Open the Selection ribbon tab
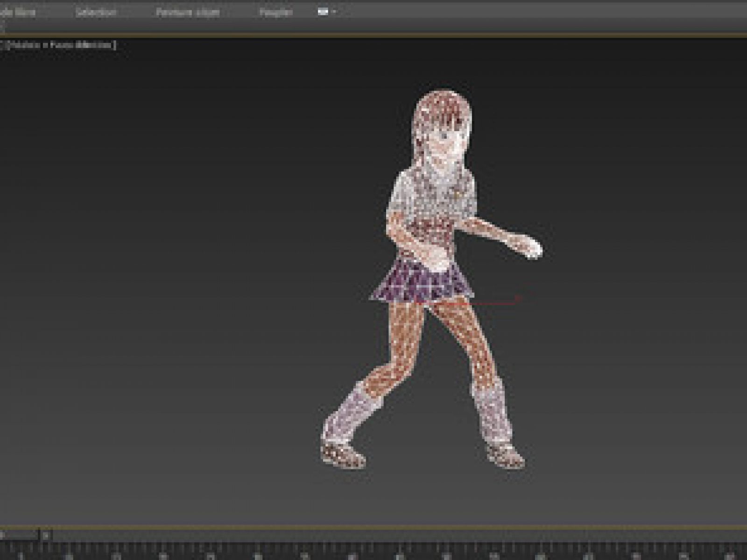747x560 pixels. click(96, 12)
